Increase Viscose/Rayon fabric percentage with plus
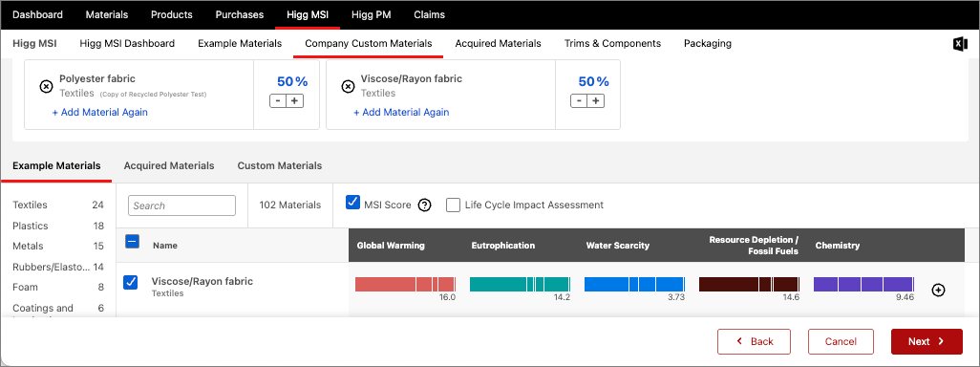 tap(596, 100)
